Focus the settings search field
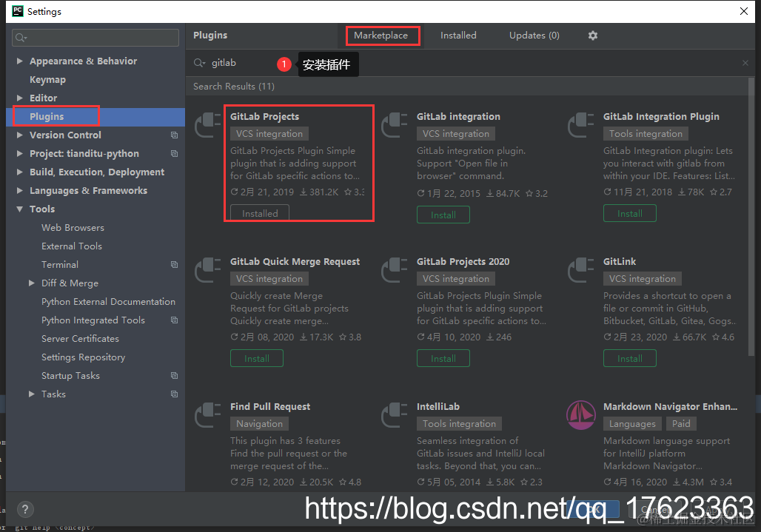This screenshot has width=761, height=532. tap(95, 37)
